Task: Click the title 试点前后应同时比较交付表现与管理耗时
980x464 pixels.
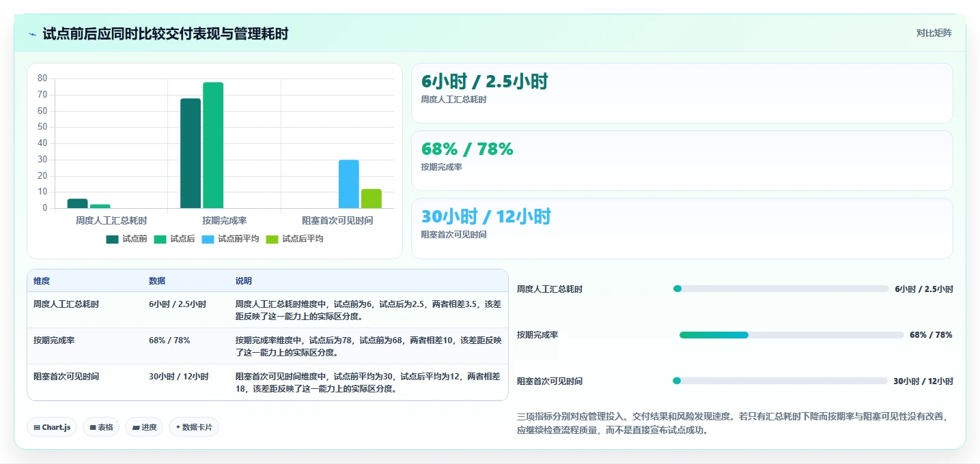Action: (x=165, y=34)
